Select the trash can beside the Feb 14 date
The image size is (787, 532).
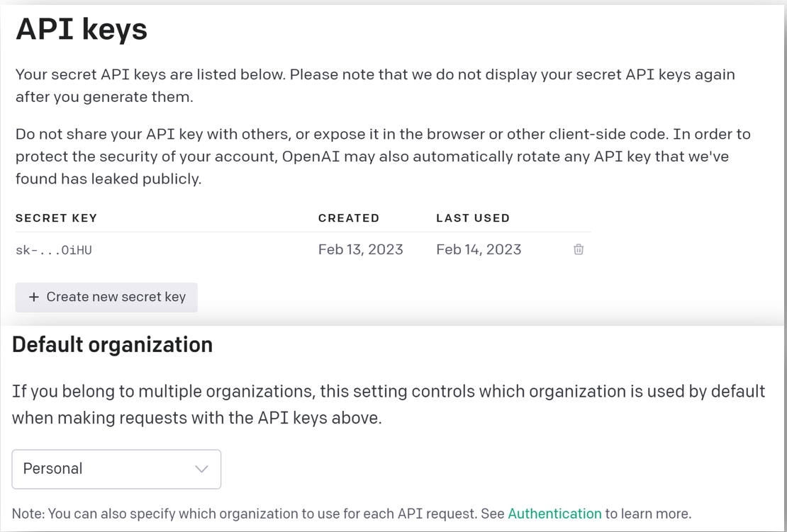click(578, 249)
